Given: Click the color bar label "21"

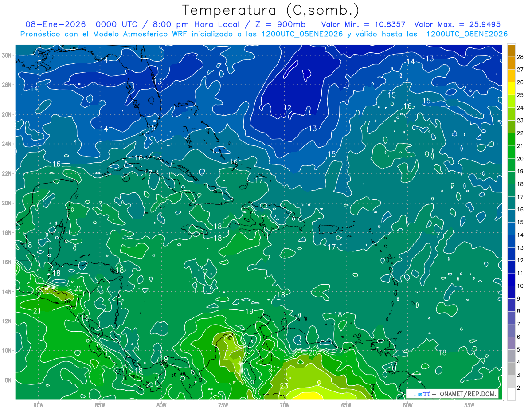Looking at the screenshot, I should tap(520, 146).
